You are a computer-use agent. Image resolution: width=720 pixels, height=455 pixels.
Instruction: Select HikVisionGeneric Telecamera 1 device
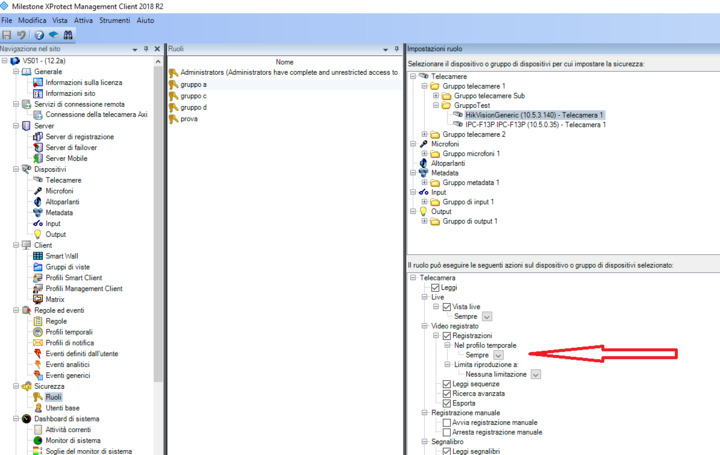coord(534,115)
